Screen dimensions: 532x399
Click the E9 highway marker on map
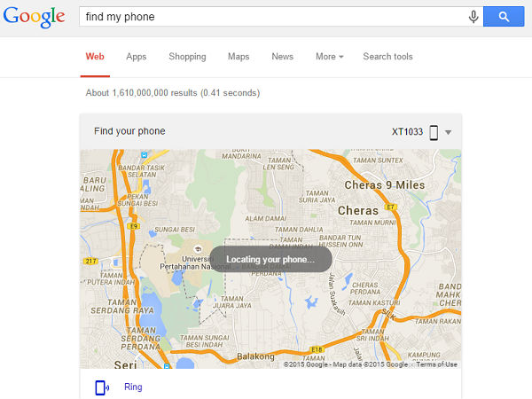[x=133, y=226]
